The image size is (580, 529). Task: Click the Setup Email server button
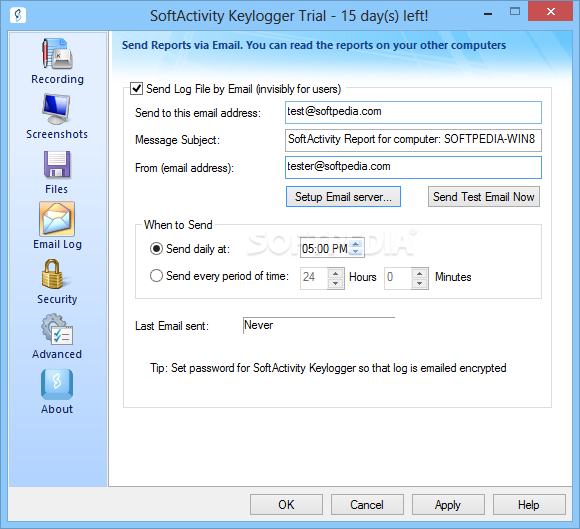(x=343, y=197)
